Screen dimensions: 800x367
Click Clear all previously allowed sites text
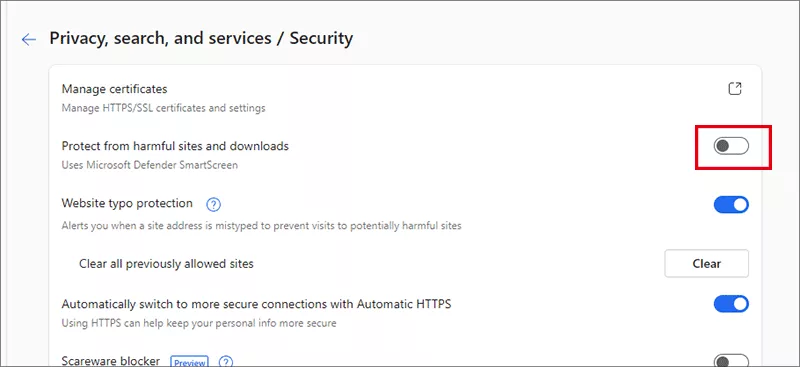click(166, 264)
